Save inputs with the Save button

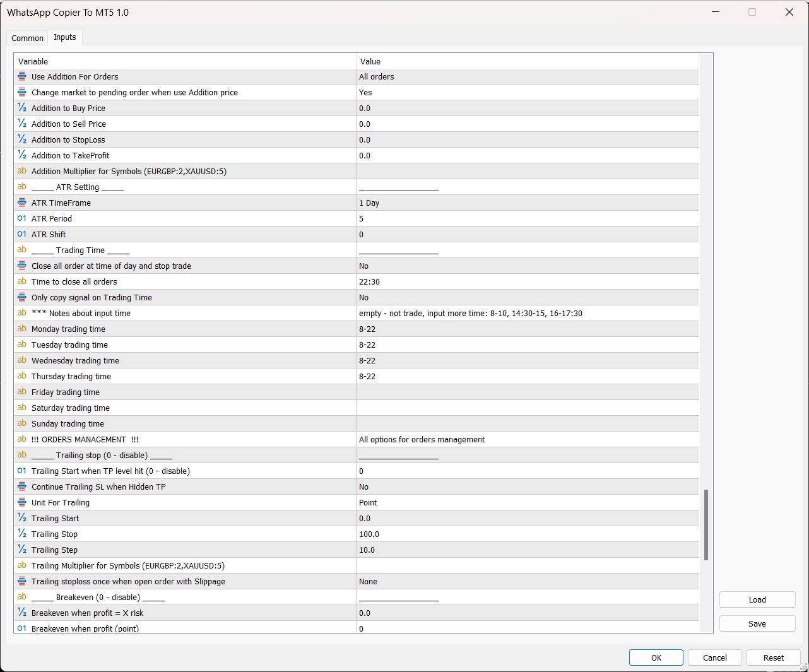757,623
